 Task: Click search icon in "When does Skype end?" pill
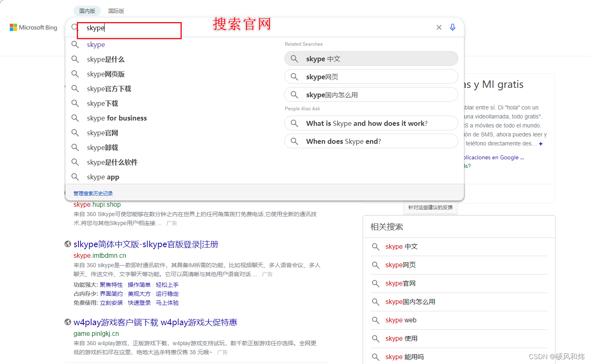pos(294,141)
